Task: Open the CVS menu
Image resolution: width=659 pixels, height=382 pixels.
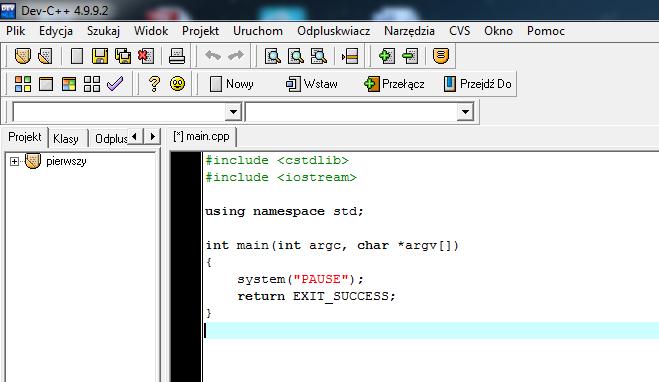Action: coord(459,31)
